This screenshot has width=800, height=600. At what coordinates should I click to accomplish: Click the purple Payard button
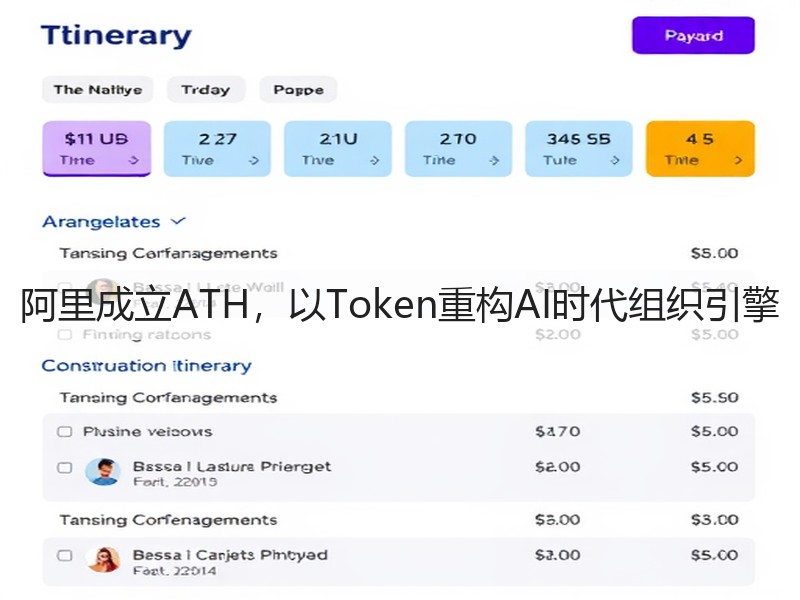point(693,35)
